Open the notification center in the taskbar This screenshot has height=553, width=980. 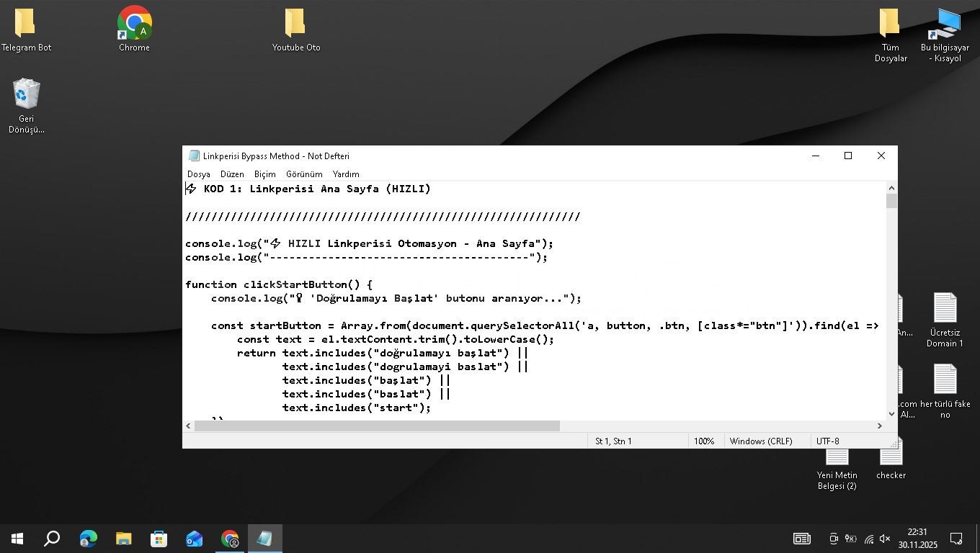coord(956,539)
